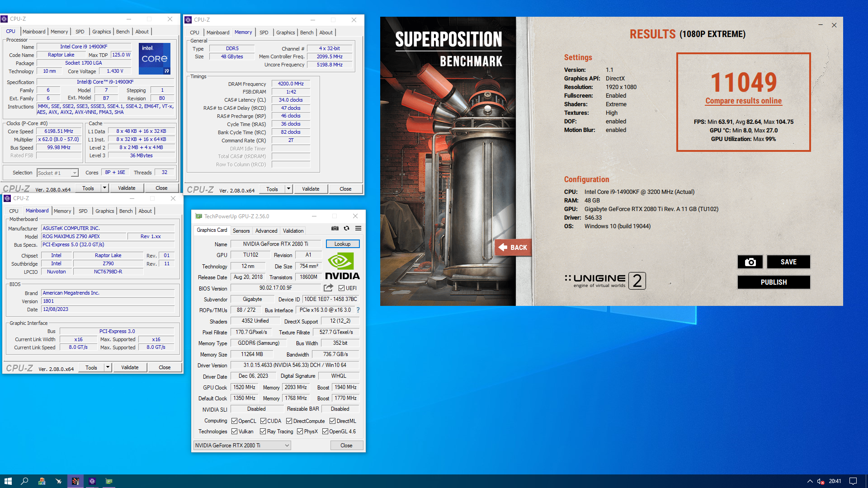Image resolution: width=868 pixels, height=488 pixels.
Task: Open the GPU selection dropdown in GPU-Z
Action: (242, 446)
